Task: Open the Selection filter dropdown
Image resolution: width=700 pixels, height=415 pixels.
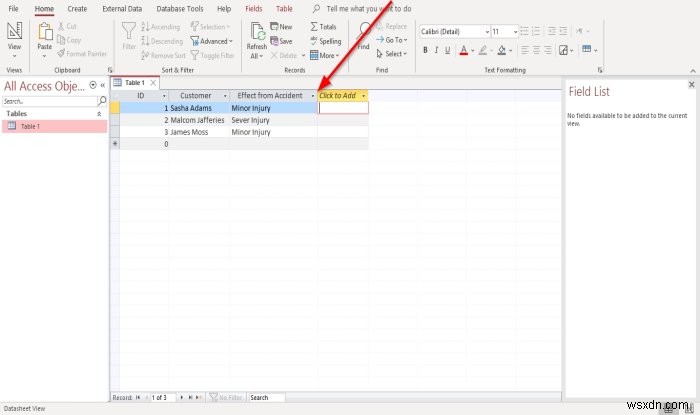Action: [210, 27]
